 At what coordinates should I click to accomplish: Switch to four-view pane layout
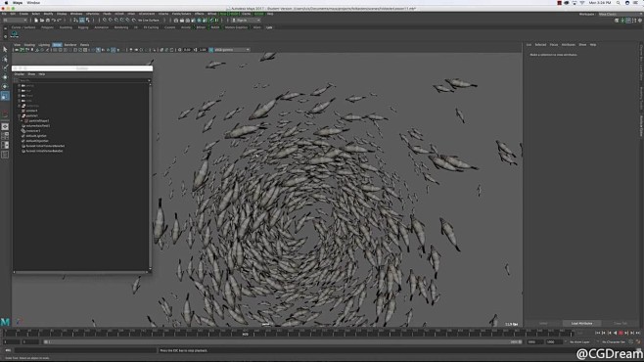[5, 136]
